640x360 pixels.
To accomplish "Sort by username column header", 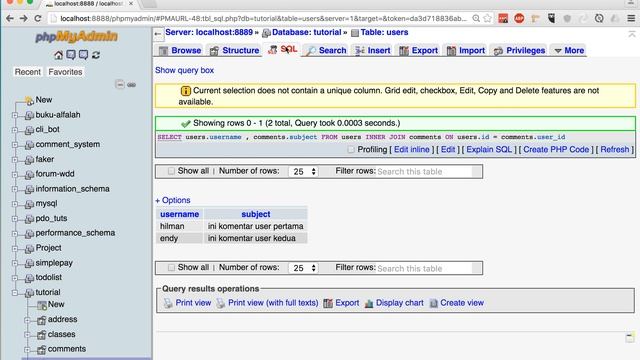I will click(x=179, y=214).
